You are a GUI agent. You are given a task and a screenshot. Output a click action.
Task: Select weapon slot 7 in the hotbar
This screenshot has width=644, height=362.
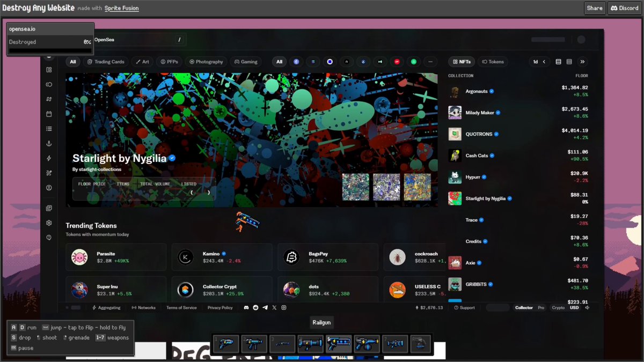[x=394, y=344]
